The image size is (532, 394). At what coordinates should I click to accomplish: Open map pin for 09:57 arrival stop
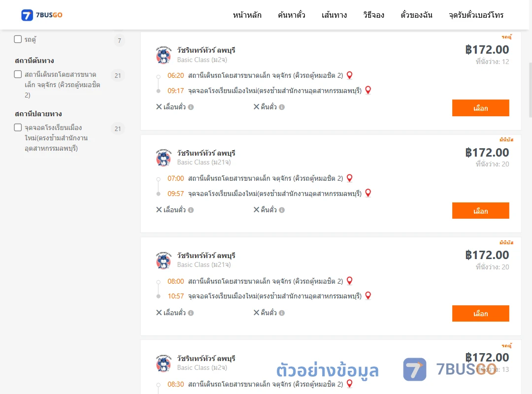[x=368, y=193]
